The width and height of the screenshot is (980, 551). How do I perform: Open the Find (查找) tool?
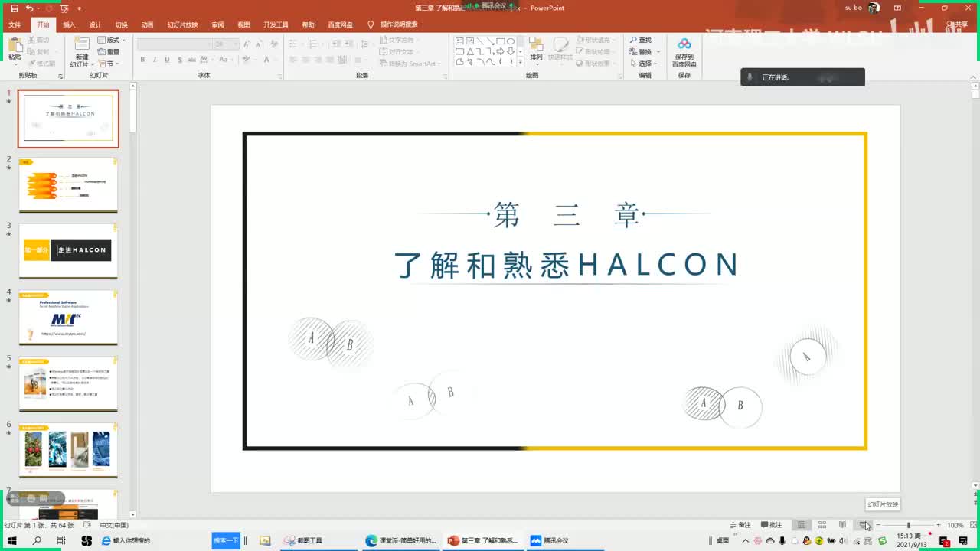click(x=641, y=40)
